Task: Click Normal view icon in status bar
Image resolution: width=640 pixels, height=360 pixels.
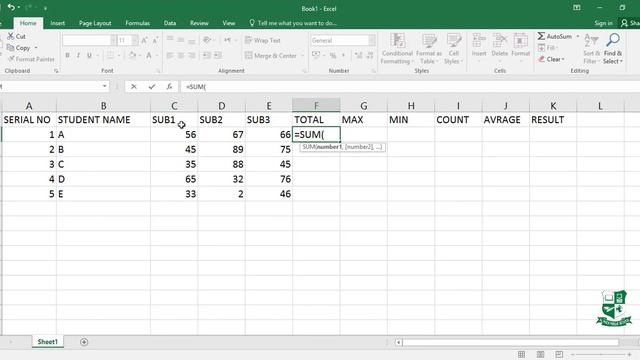Action: (521, 354)
